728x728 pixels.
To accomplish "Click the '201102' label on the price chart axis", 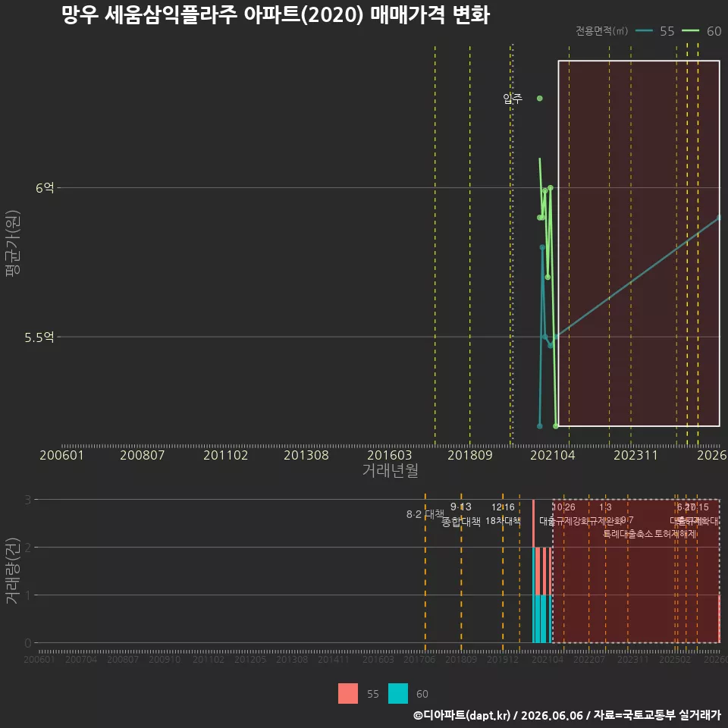I will click(x=226, y=455).
